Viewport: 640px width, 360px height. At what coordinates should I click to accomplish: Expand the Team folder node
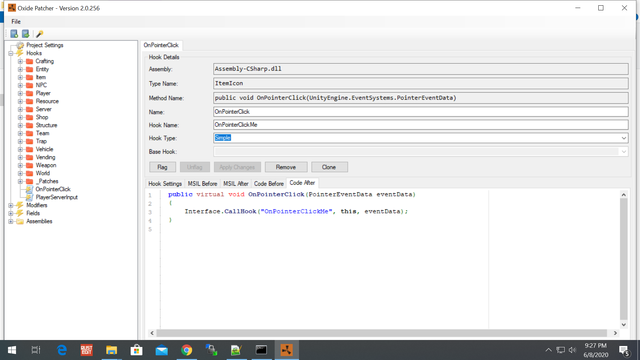[20, 133]
